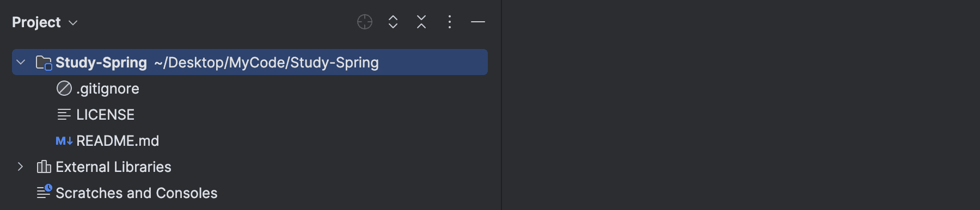Click the Study-Spring module folder icon

(x=44, y=63)
